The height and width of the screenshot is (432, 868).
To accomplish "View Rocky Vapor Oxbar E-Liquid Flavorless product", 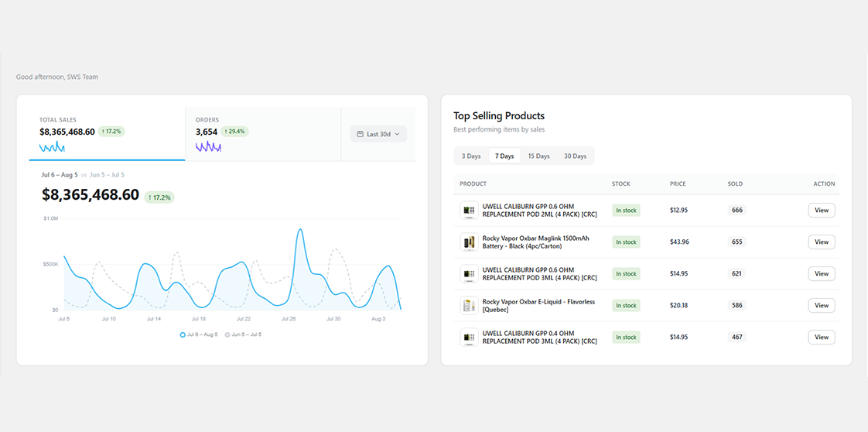I will (x=822, y=306).
